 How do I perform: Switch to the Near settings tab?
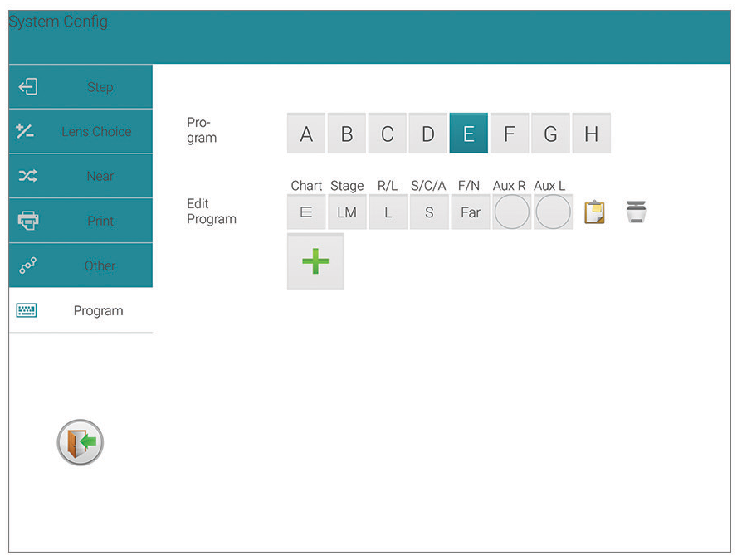point(81,176)
